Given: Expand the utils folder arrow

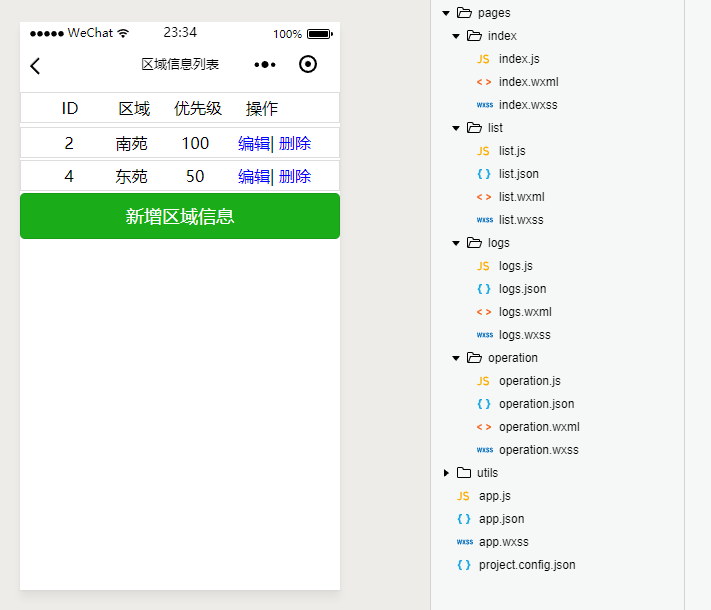Looking at the screenshot, I should (446, 473).
